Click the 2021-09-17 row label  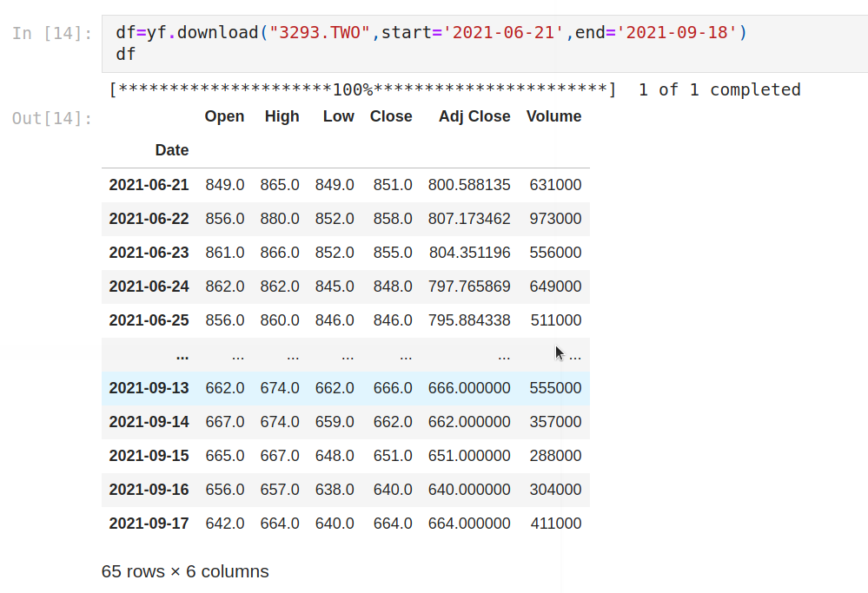point(149,524)
